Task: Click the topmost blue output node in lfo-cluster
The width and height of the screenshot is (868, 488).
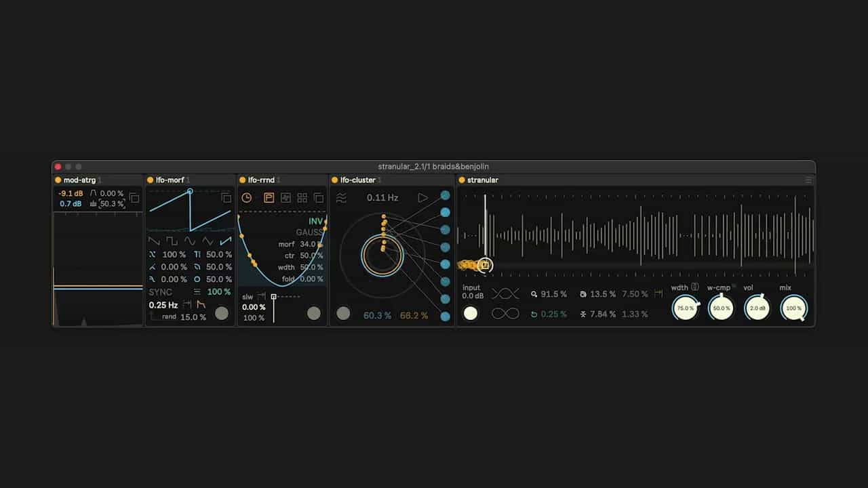Action: pos(446,195)
